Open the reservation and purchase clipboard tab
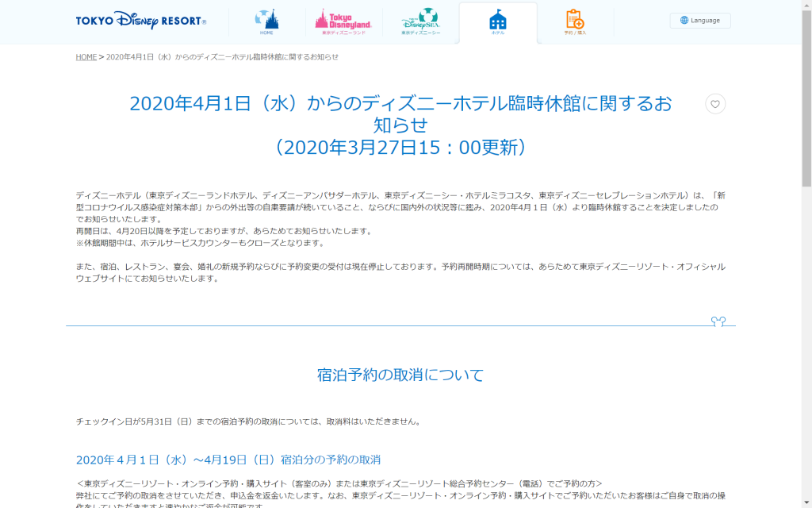Image resolution: width=812 pixels, height=508 pixels. (x=575, y=22)
